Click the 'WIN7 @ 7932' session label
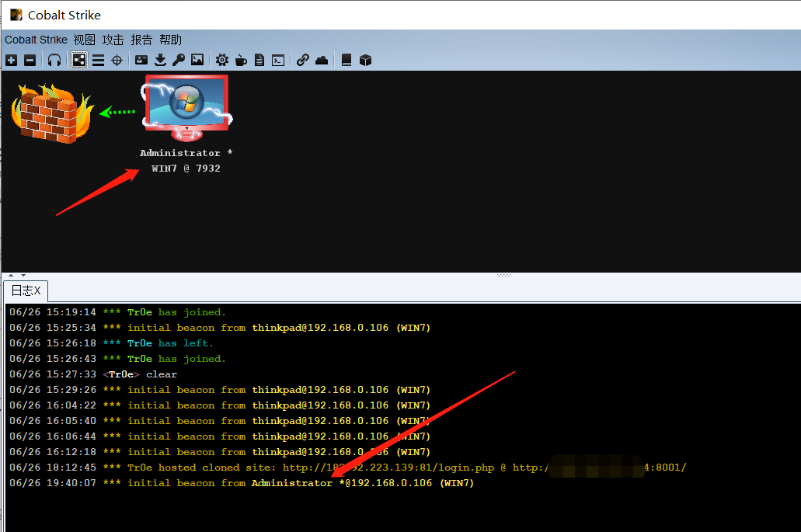Image resolution: width=801 pixels, height=532 pixels. (186, 168)
